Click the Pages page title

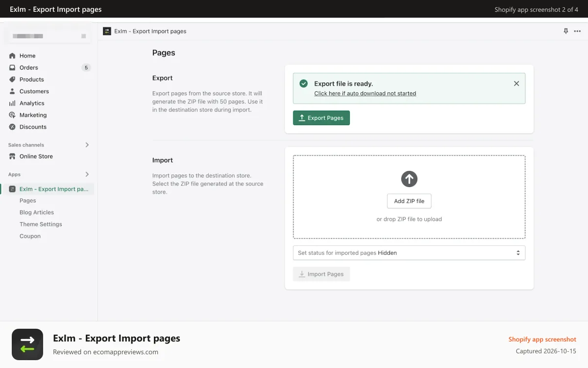(x=164, y=53)
